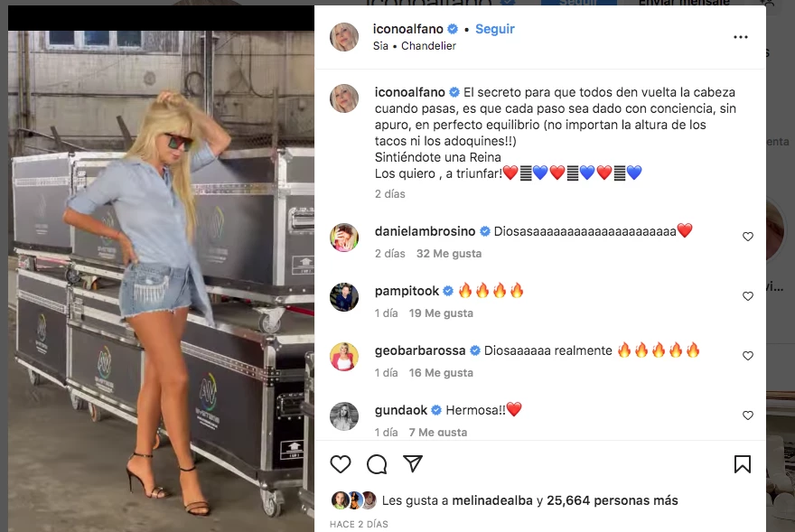View 32 Me gusta on danielambrosino's comment
The height and width of the screenshot is (532, 795).
pyautogui.click(x=449, y=254)
